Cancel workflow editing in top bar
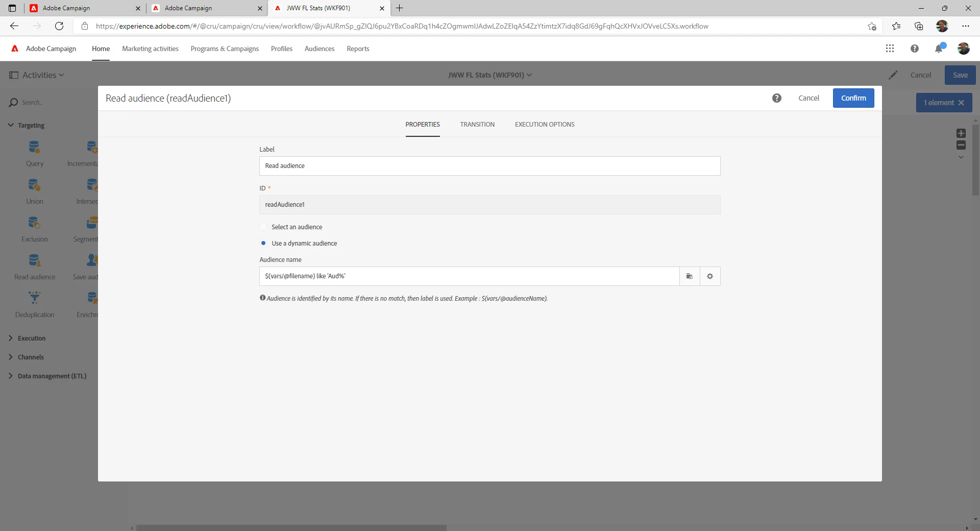This screenshot has width=980, height=531. coord(921,75)
